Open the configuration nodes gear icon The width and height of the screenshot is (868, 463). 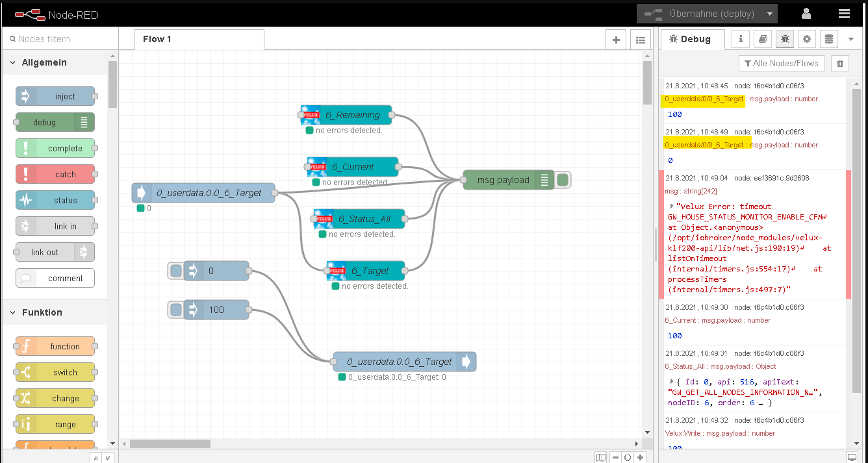(x=807, y=39)
